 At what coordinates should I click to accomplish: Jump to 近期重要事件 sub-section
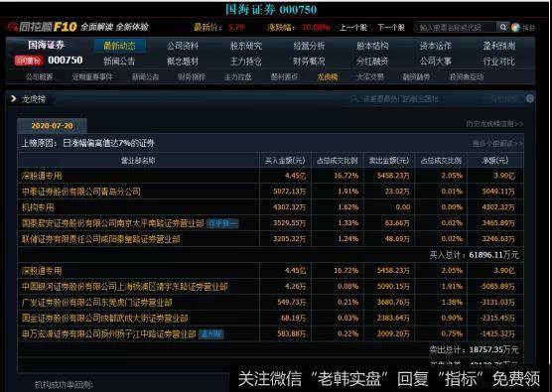click(x=92, y=76)
